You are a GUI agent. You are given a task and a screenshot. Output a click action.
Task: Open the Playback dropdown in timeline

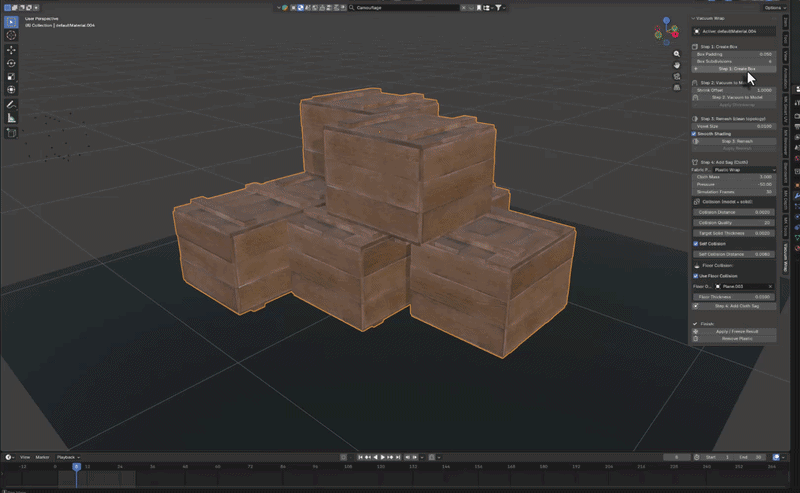tap(68, 457)
